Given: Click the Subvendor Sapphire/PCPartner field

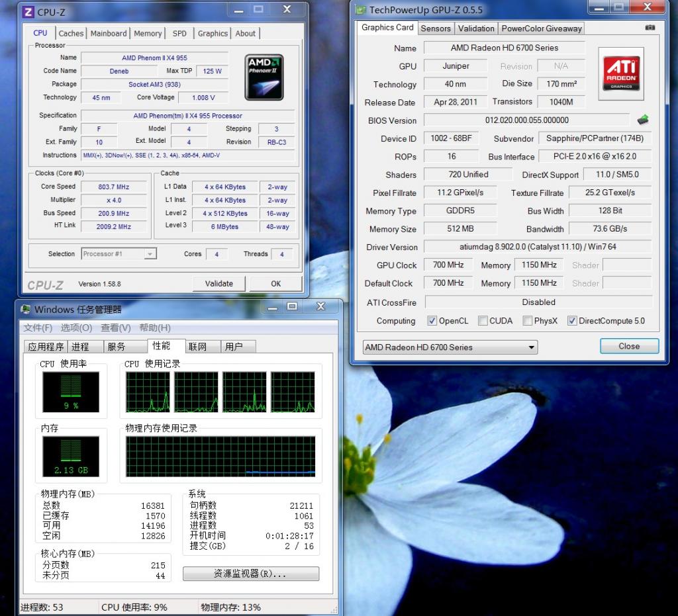Looking at the screenshot, I should [595, 138].
